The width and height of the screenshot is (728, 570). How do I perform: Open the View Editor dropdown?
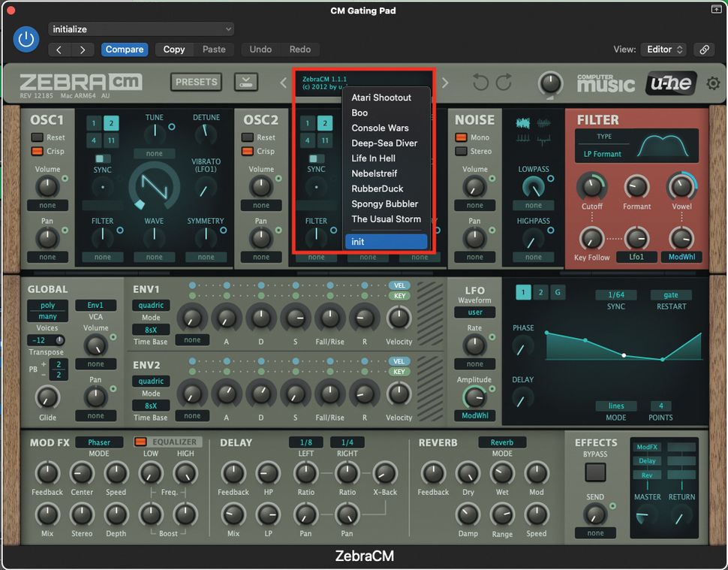[662, 49]
